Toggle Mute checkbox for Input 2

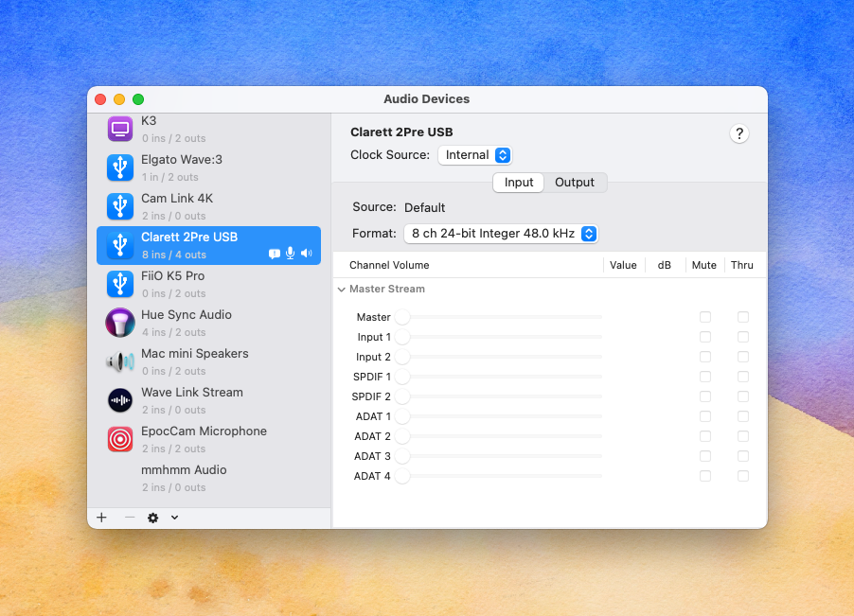click(x=705, y=357)
